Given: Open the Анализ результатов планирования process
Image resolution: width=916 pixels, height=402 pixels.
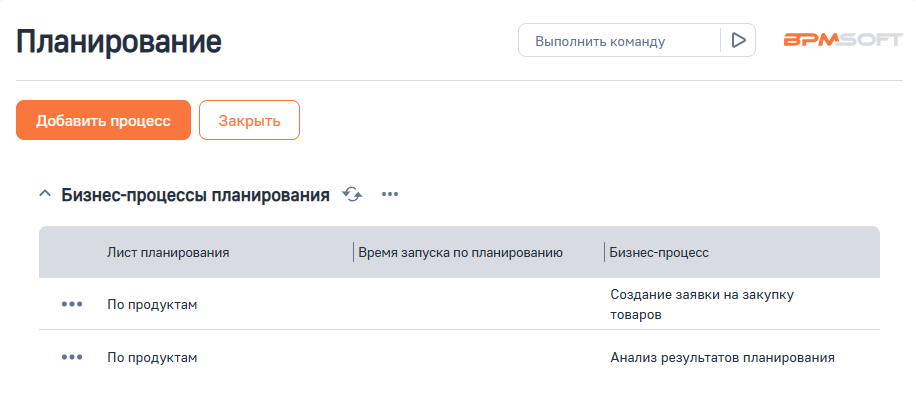Looking at the screenshot, I should coord(722,357).
